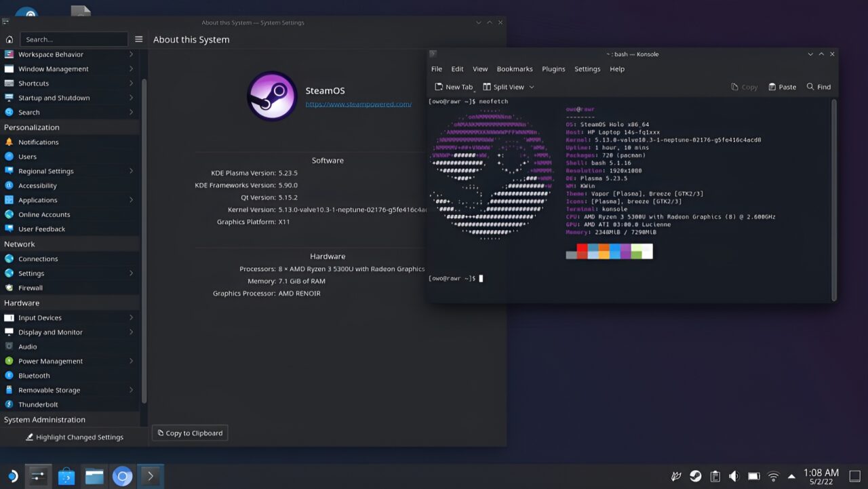Open Thunderbolt settings
The image size is (868, 489).
pos(69,404)
